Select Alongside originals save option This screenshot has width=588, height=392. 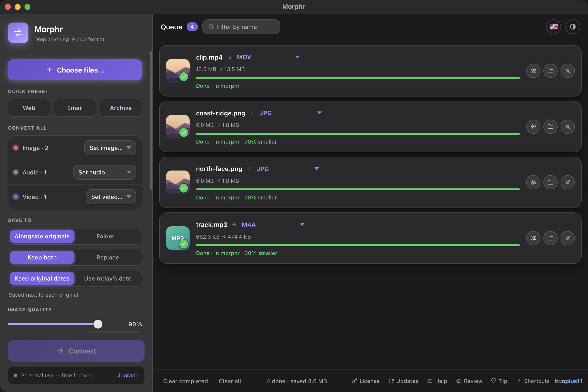pos(42,236)
